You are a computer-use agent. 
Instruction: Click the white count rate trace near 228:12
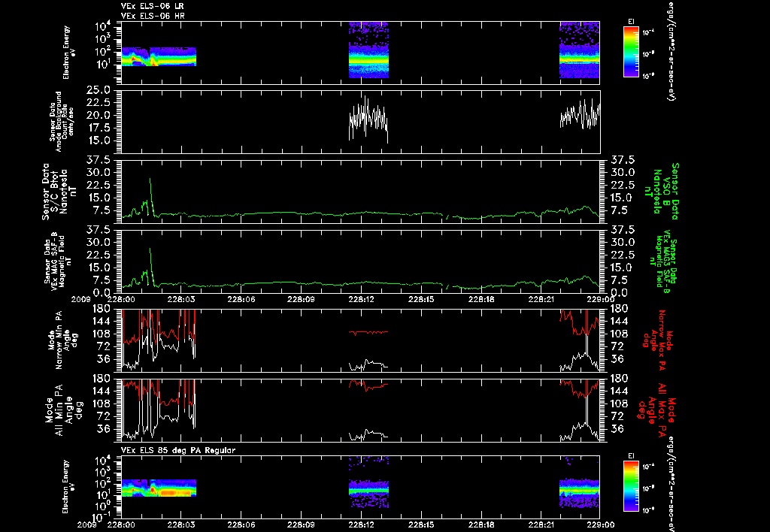coord(368,118)
